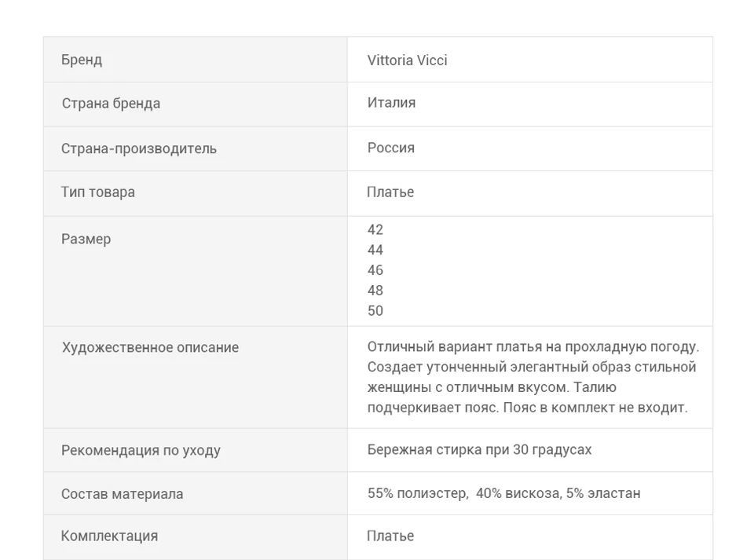Select the Страна-производитель label
The width and height of the screenshot is (754, 560).
click(139, 148)
